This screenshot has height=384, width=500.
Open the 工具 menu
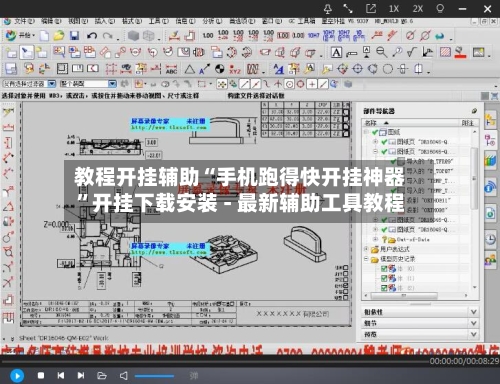pyautogui.click(x=158, y=21)
